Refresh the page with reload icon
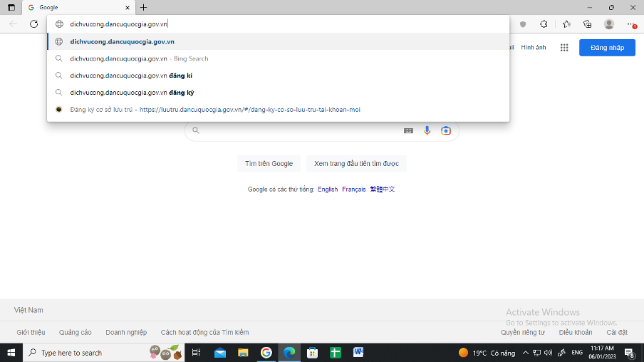644x362 pixels. tap(33, 24)
